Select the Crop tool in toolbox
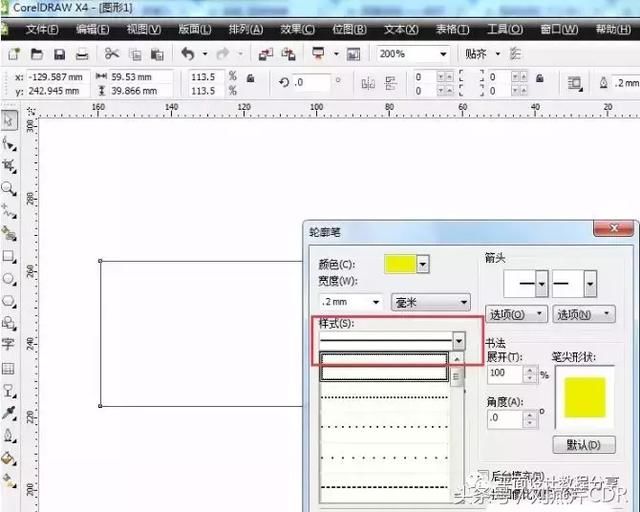Viewport: 640px width, 512px height. (9, 166)
